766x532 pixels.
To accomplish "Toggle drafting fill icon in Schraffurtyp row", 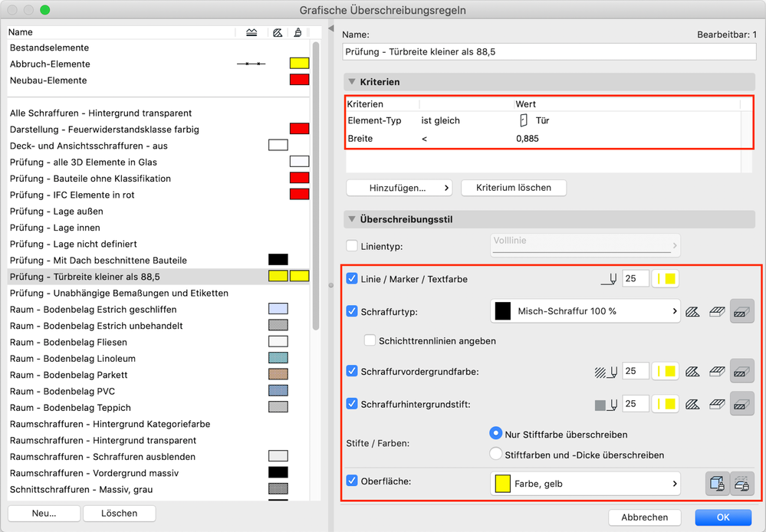I will [x=692, y=312].
